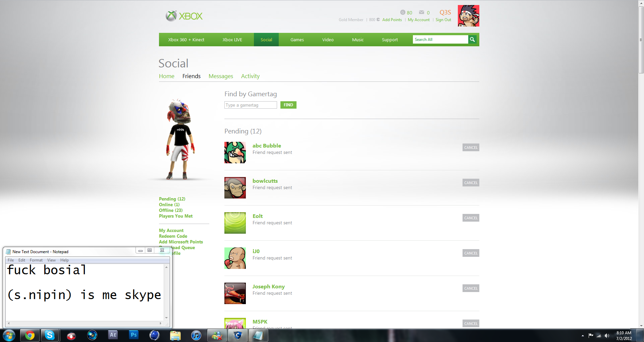Open Notepad's Format menu

coord(36,260)
